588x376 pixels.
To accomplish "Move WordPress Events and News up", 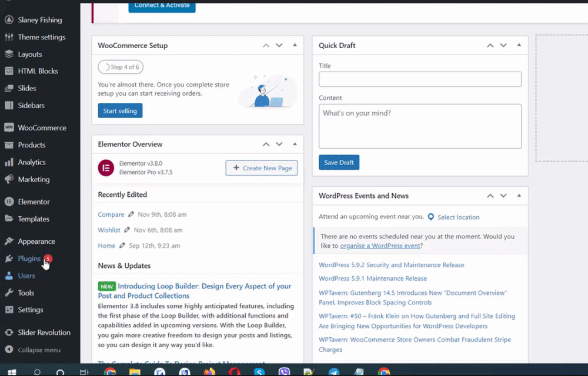I will [490, 196].
